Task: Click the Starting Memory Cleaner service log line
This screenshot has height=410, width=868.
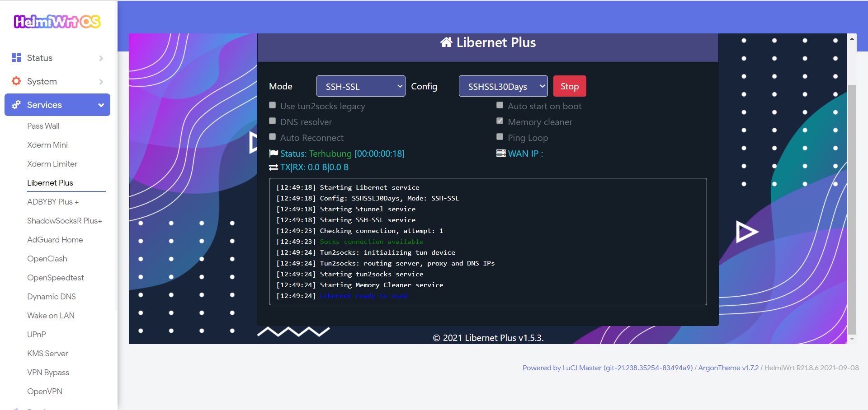Action: click(x=382, y=285)
